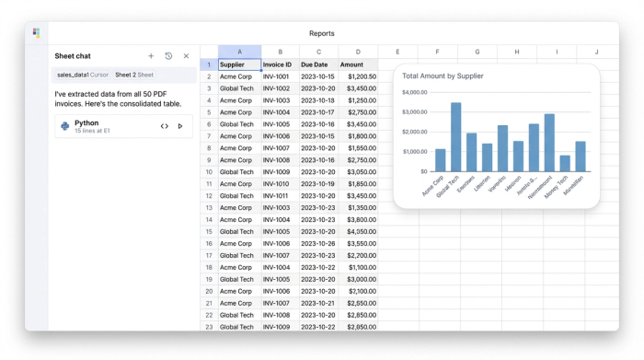Select row 1 header
This screenshot has height=360, width=644.
pos(209,64)
